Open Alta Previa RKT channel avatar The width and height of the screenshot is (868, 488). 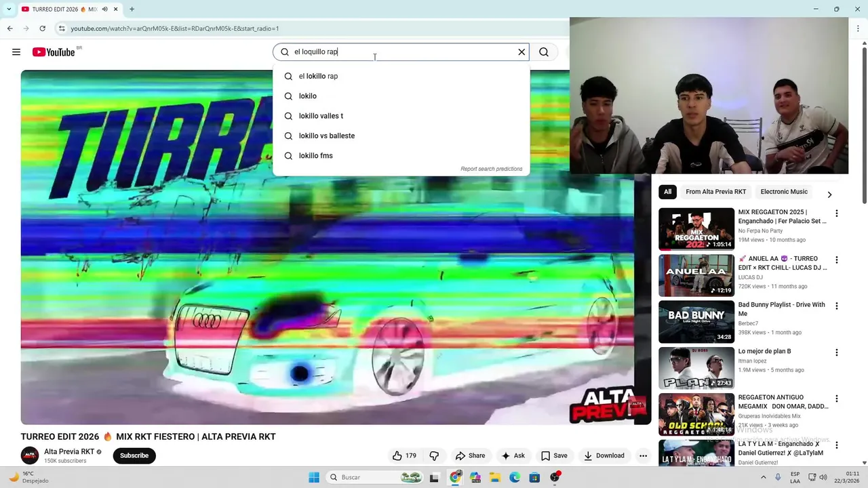(x=30, y=455)
